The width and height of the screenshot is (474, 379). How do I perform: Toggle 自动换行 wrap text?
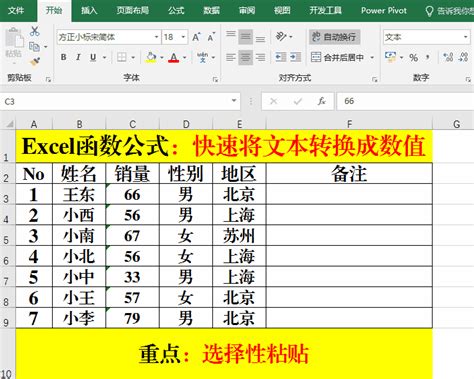(x=334, y=37)
